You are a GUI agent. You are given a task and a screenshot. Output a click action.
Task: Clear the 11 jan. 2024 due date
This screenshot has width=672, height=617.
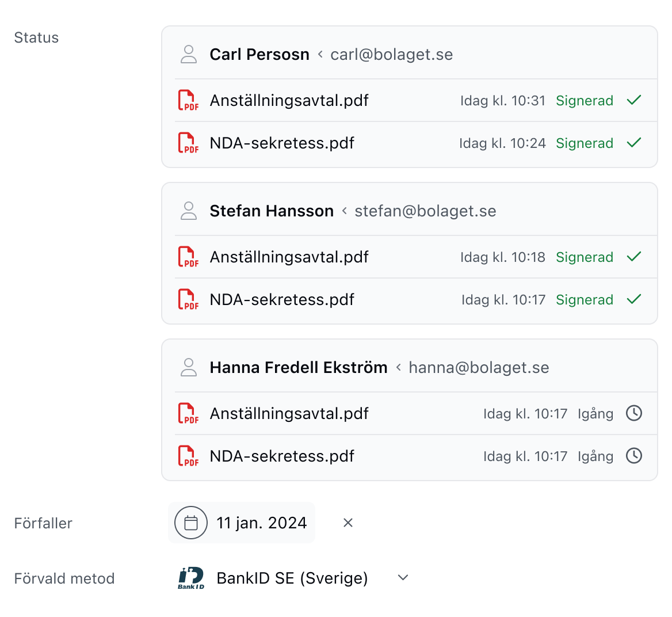pos(348,523)
